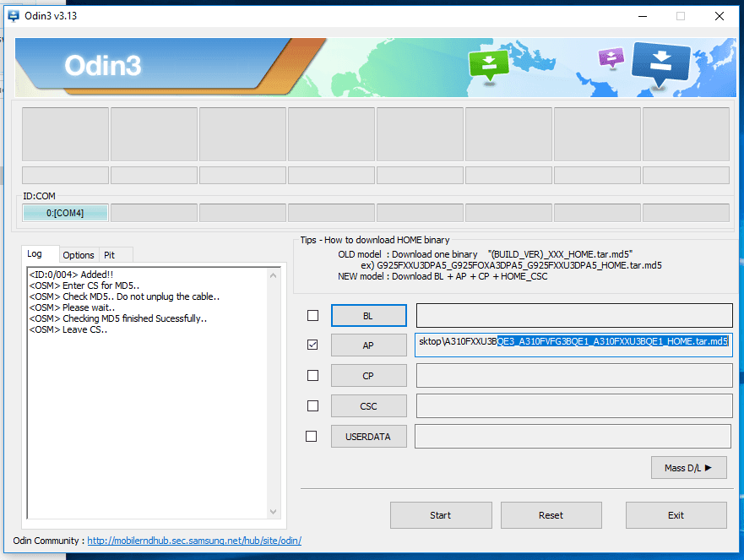
Task: Open the Odin Community link
Action: pyautogui.click(x=194, y=541)
